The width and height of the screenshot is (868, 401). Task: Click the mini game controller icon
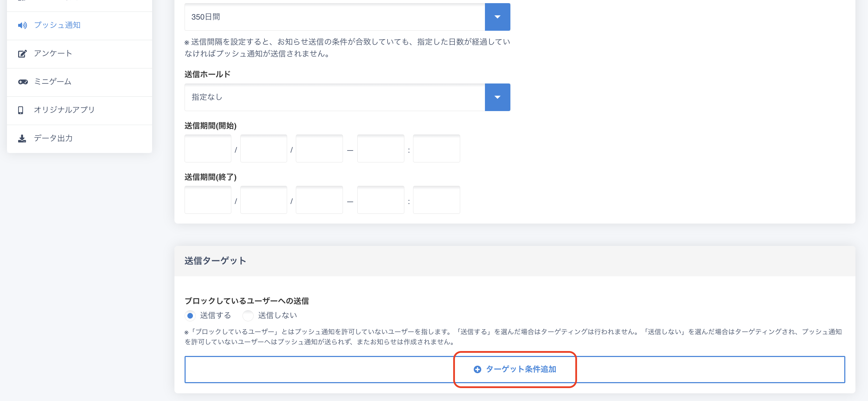pyautogui.click(x=23, y=82)
